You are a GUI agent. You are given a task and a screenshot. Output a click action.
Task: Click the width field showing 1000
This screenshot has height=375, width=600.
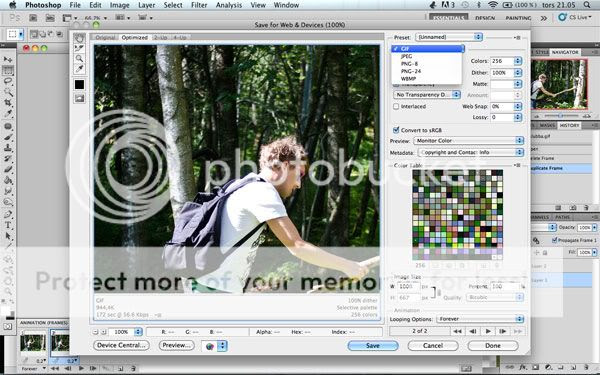(408, 286)
